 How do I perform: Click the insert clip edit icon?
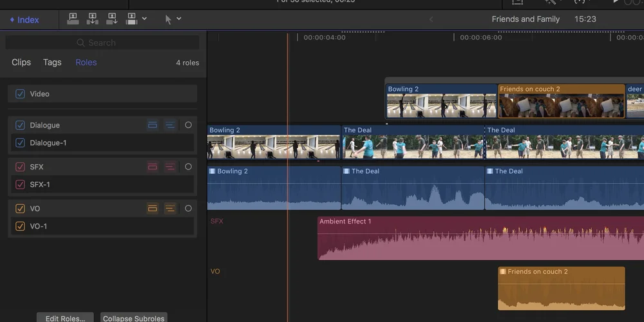coord(92,19)
